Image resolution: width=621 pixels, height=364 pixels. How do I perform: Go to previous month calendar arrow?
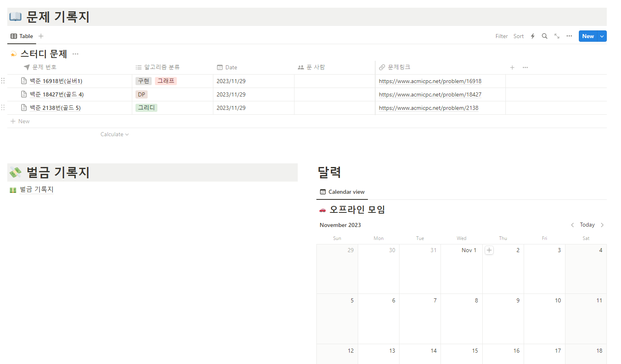[572, 225]
